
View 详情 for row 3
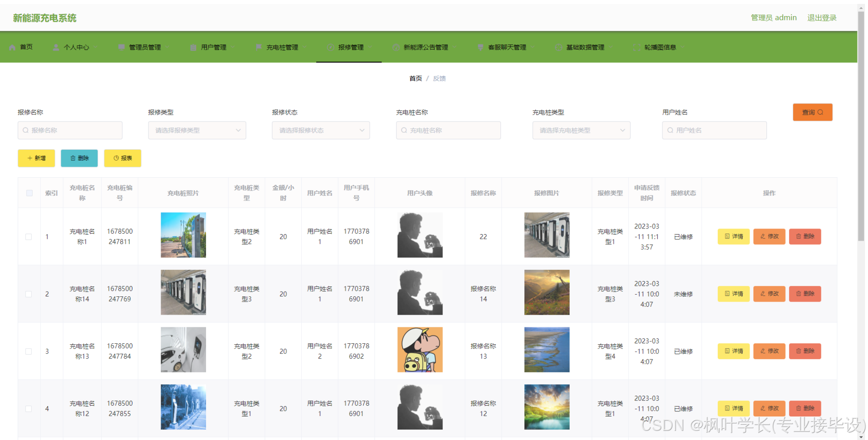pos(733,351)
